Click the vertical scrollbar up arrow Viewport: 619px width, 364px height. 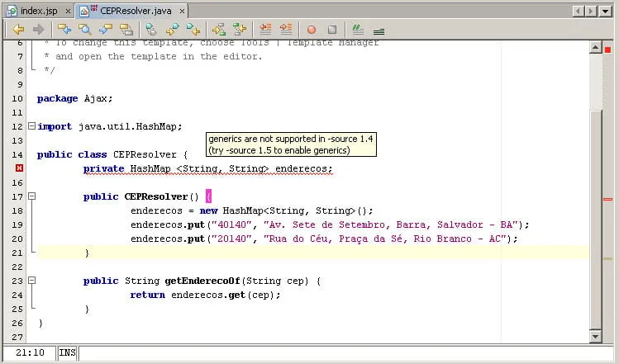click(594, 49)
